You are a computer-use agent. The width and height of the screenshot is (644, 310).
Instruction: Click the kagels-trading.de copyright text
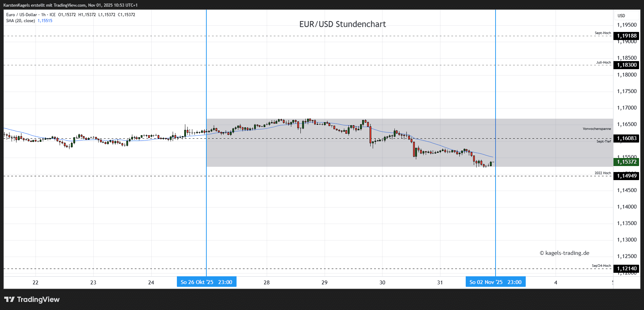pyautogui.click(x=564, y=253)
